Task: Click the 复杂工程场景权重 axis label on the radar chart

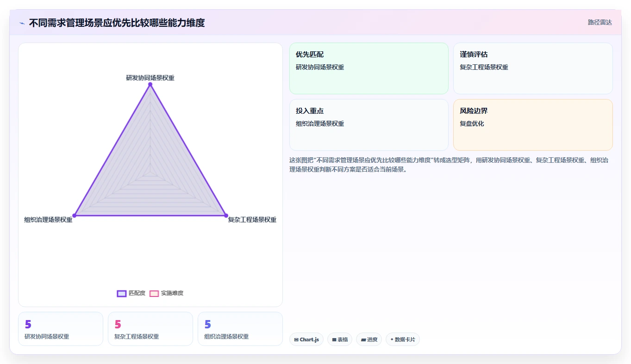Action: [x=252, y=220]
